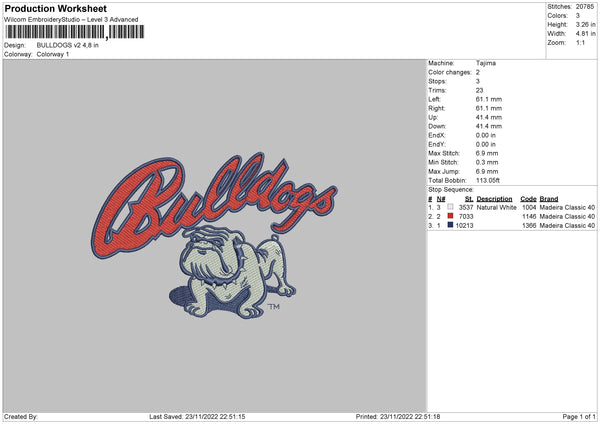Click the St. column header

(x=469, y=199)
